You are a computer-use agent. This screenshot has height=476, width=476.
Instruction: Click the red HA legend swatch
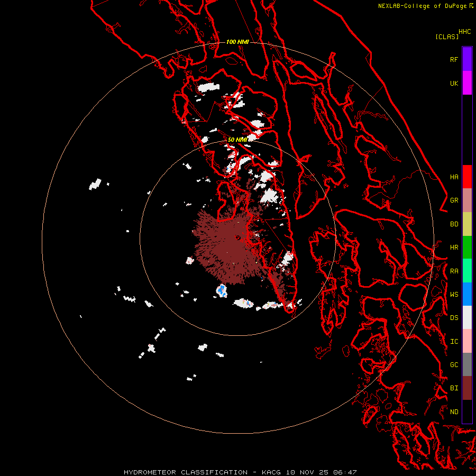[x=467, y=177]
